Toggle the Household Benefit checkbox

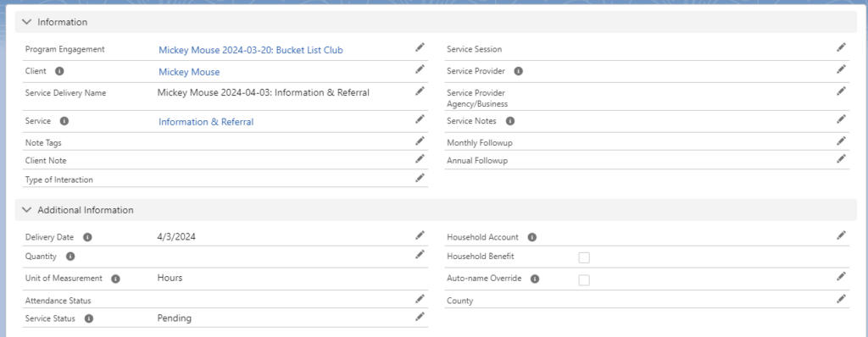coord(584,257)
